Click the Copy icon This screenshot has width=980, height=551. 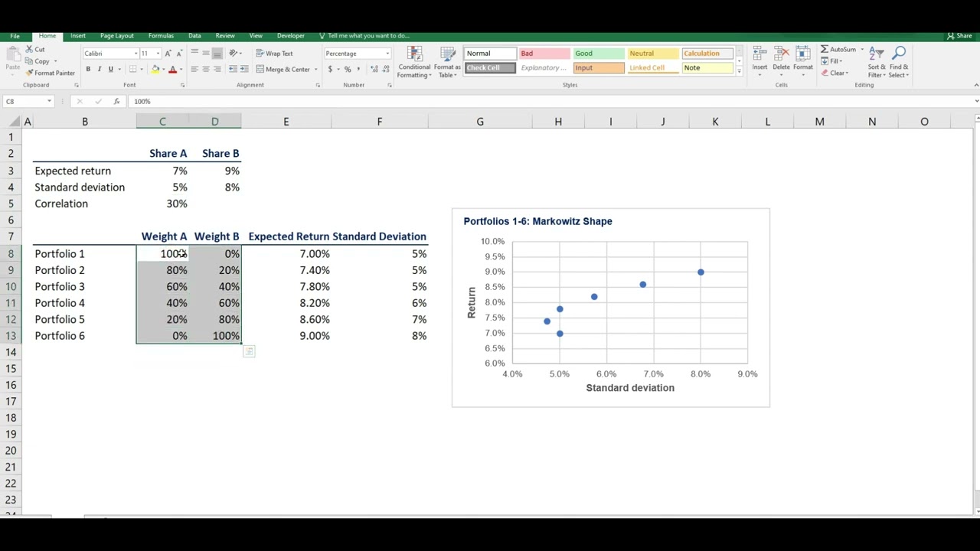tap(30, 61)
